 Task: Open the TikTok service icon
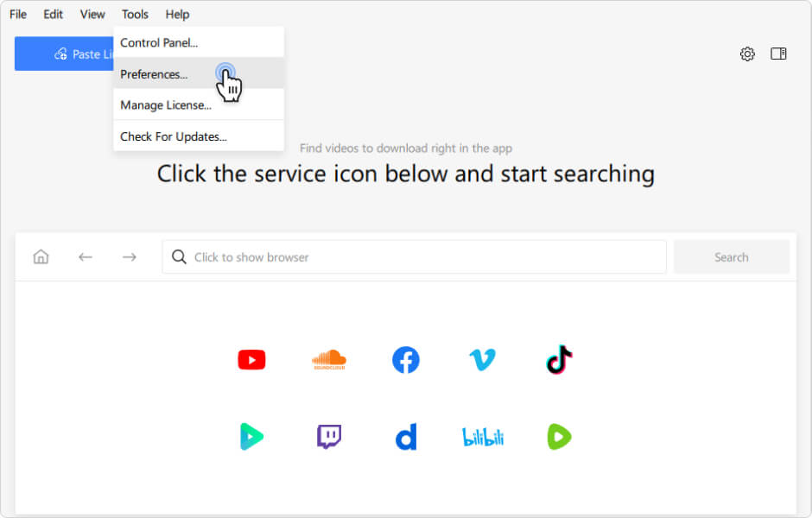[x=560, y=360]
